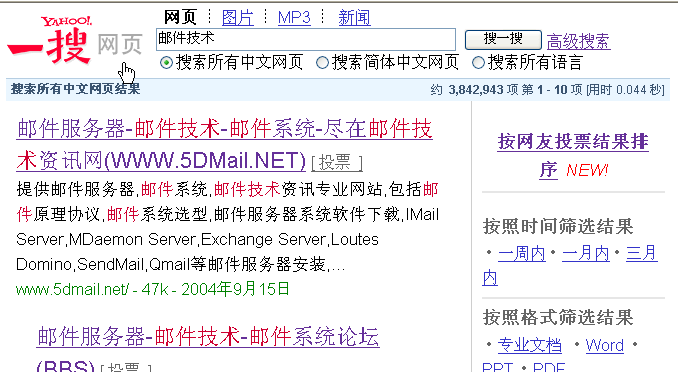Click 投票 link beside the BBS result
678x372 pixels.
tap(126, 368)
